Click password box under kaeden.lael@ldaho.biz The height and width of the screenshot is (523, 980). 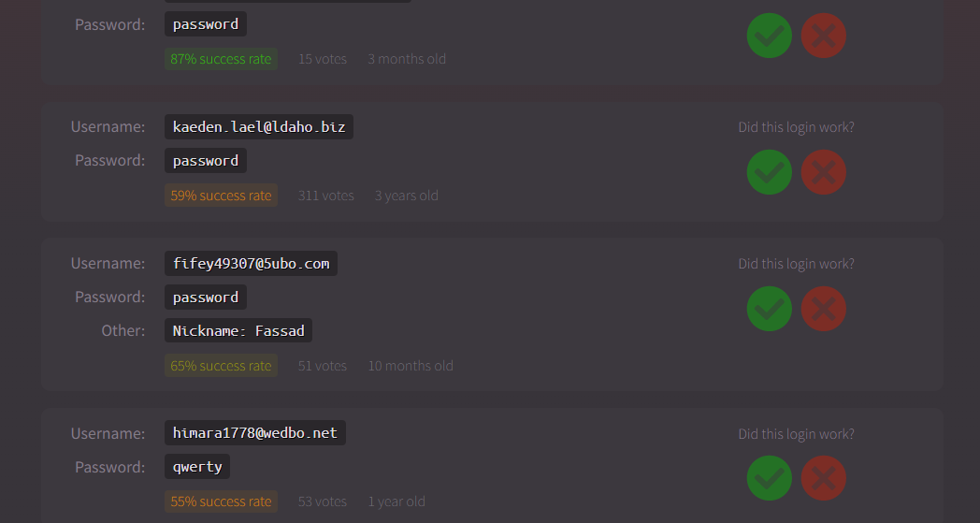click(206, 161)
